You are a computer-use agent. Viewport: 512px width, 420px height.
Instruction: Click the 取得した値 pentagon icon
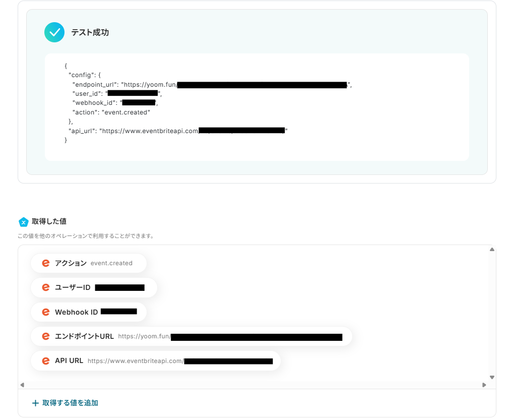[24, 222]
